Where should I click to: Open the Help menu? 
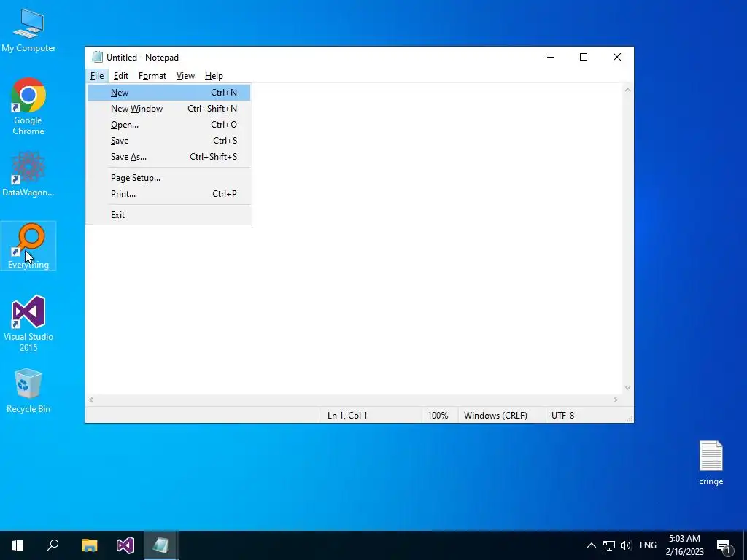[x=214, y=76]
